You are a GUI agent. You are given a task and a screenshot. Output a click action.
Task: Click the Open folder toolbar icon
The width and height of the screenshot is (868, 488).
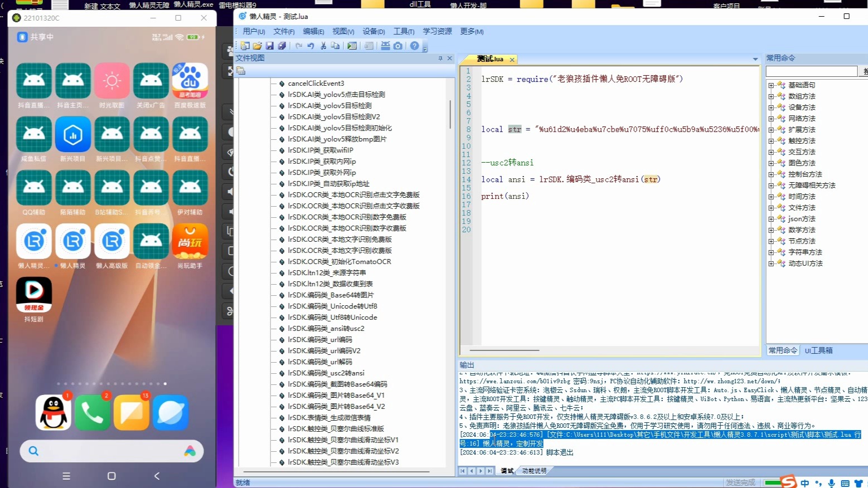(257, 46)
